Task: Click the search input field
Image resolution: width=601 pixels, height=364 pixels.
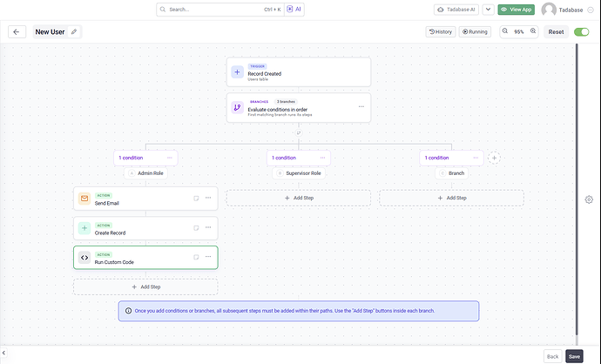Action: coord(209,10)
